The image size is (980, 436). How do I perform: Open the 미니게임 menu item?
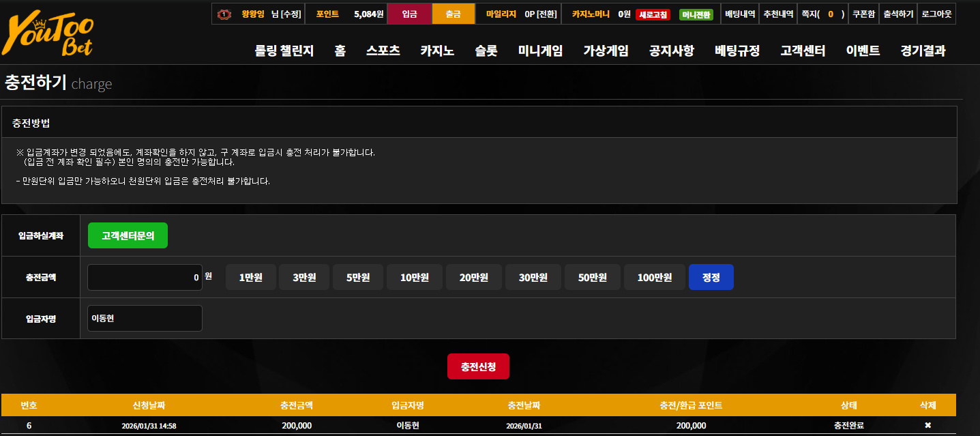[540, 50]
